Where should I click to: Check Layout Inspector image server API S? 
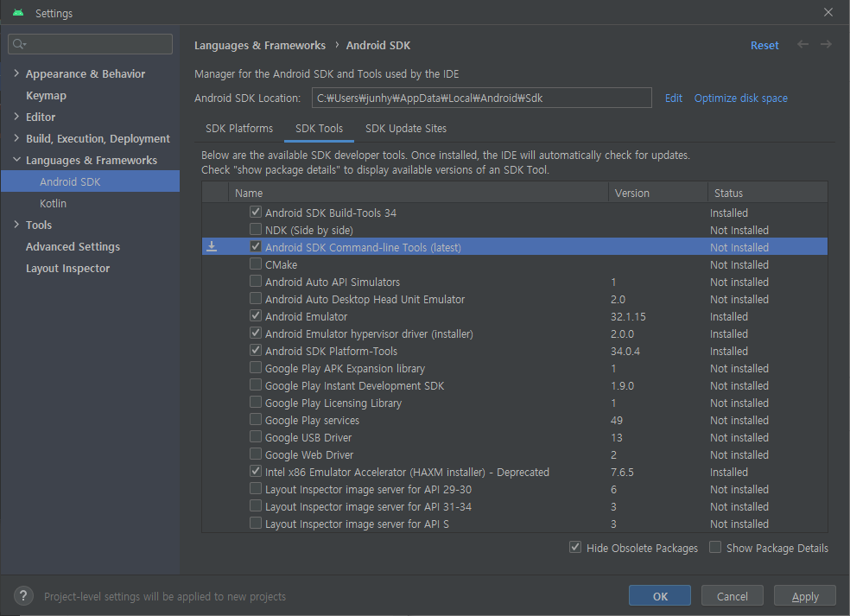[x=256, y=524]
